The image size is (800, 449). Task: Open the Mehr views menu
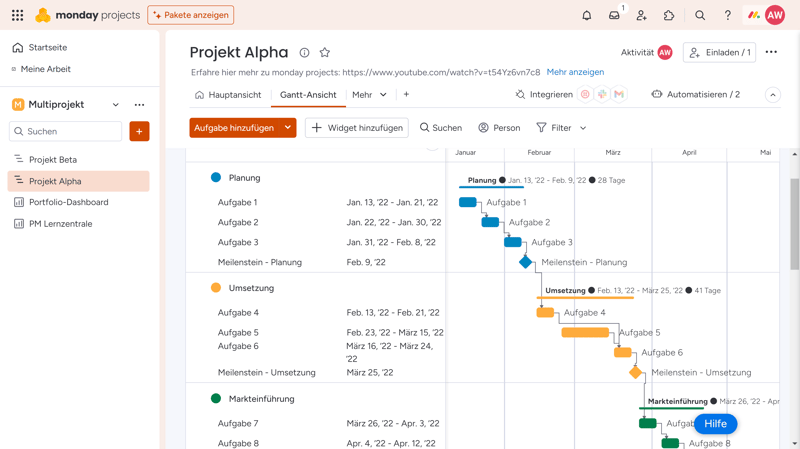pyautogui.click(x=369, y=95)
